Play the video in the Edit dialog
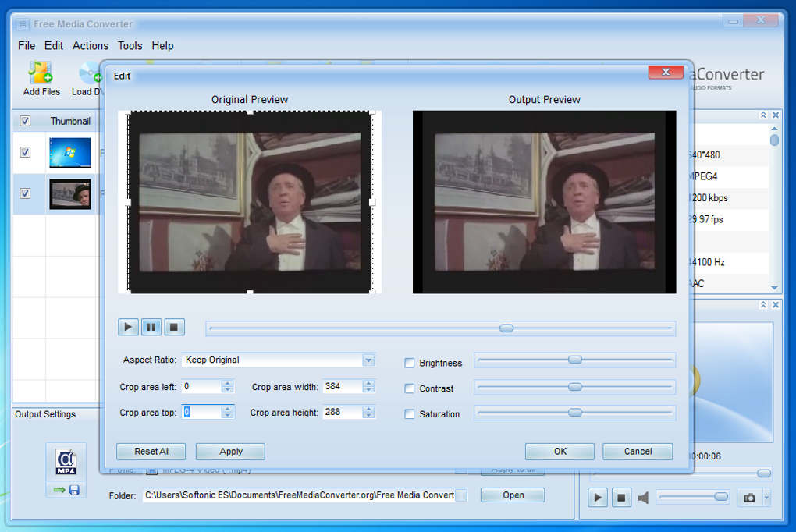Image resolution: width=796 pixels, height=532 pixels. point(128,327)
